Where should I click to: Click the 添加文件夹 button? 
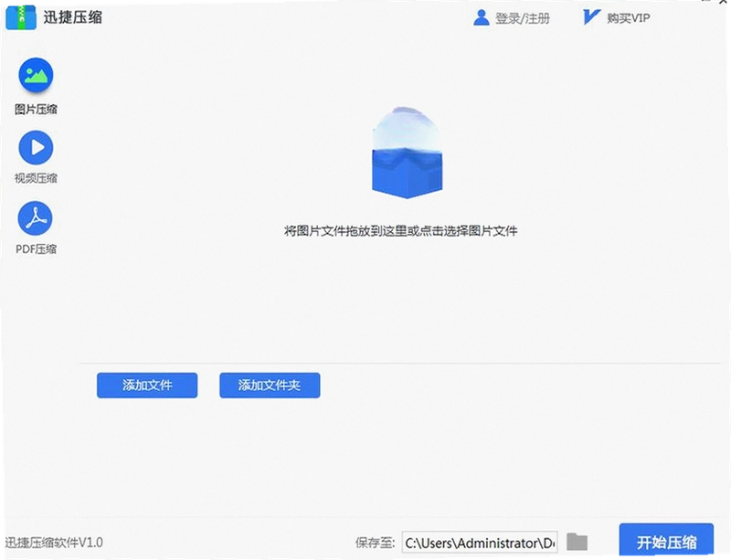[x=270, y=386]
